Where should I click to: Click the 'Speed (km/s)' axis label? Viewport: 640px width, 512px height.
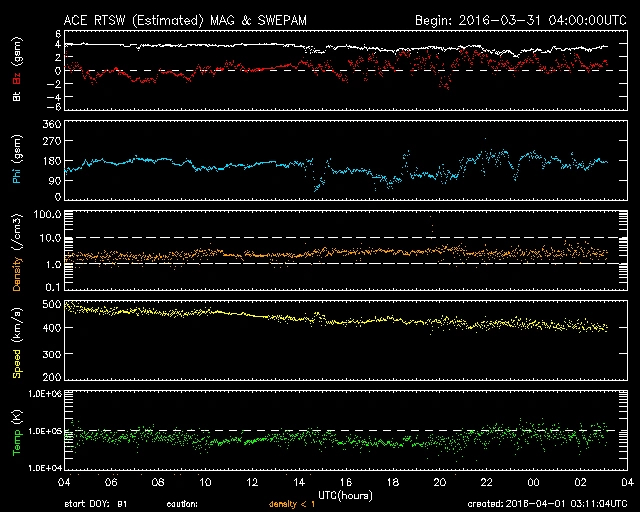[x=17, y=343]
